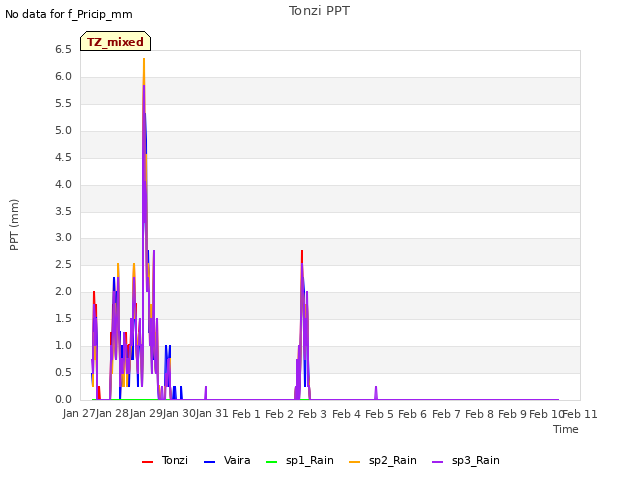Image resolution: width=640 pixels, height=480 pixels.
Task: Toggle the Vaira series in legend
Action: coord(227,460)
